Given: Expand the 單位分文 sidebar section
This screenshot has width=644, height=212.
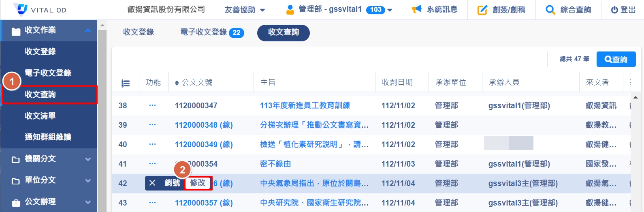Looking at the screenshot, I should [x=88, y=180].
